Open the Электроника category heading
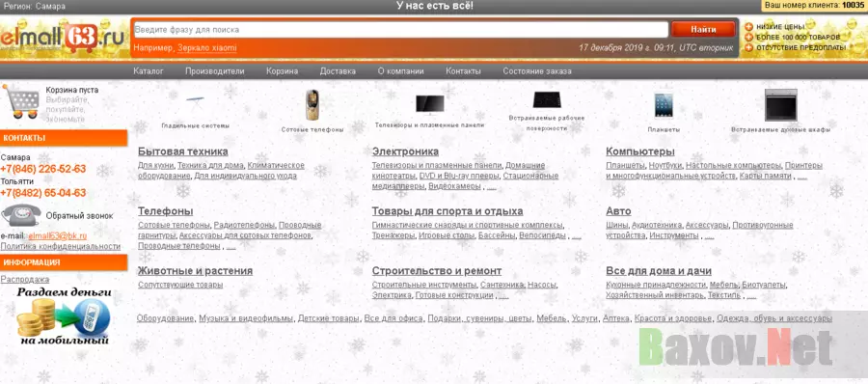The height and width of the screenshot is (384, 868). pos(405,151)
